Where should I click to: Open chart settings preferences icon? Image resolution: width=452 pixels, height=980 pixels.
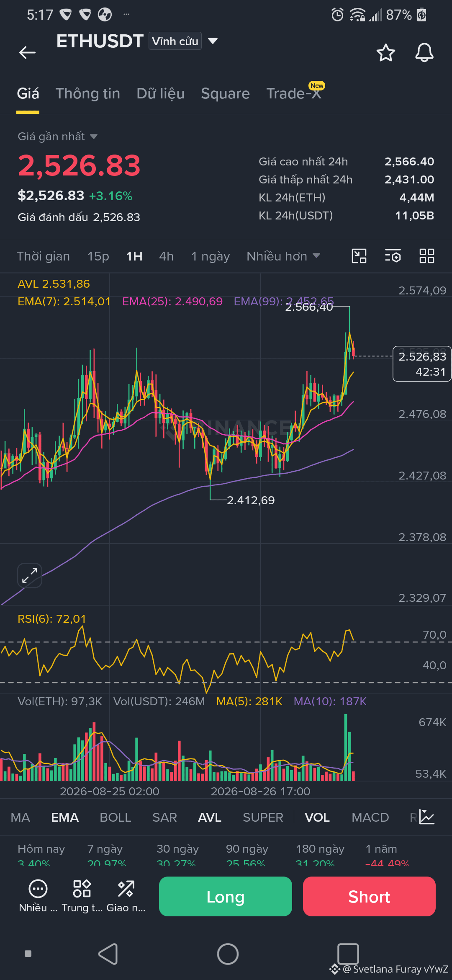pyautogui.click(x=393, y=256)
